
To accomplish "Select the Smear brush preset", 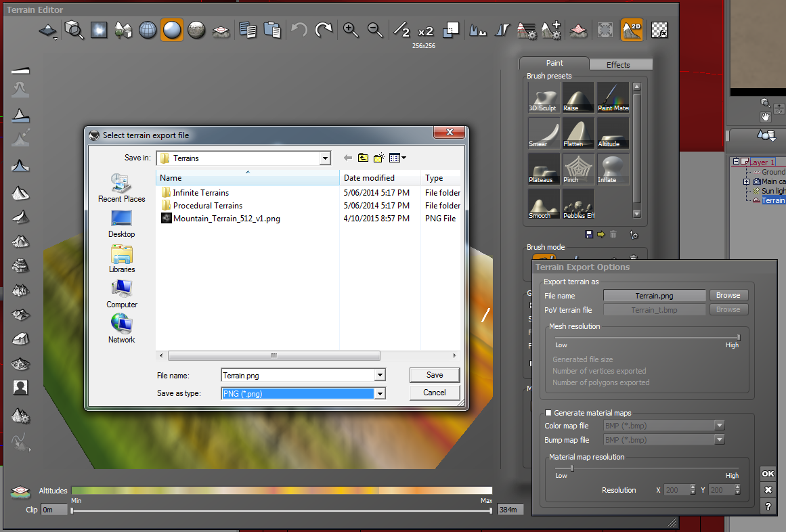I will click(544, 133).
